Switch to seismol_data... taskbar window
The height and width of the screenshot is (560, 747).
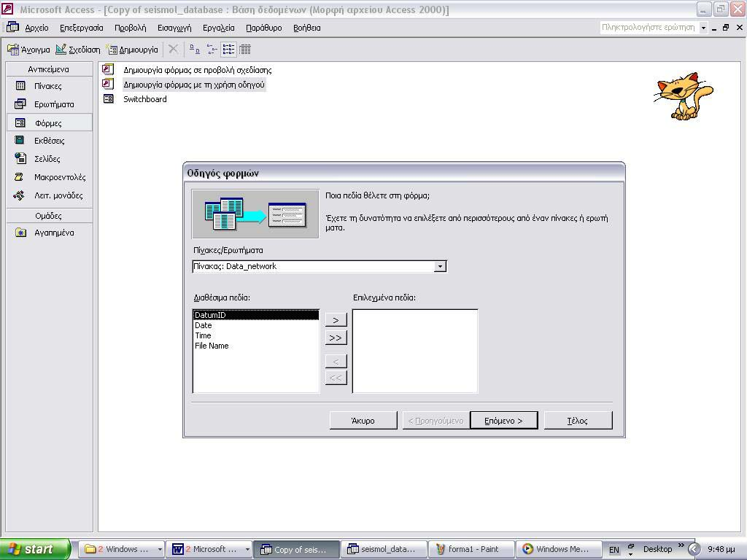[x=384, y=549]
